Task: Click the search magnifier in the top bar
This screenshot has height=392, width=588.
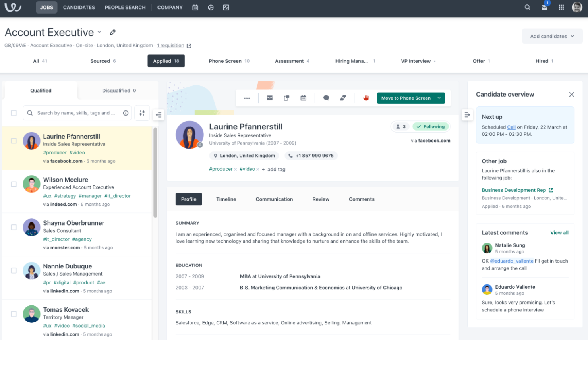Action: 527,7
